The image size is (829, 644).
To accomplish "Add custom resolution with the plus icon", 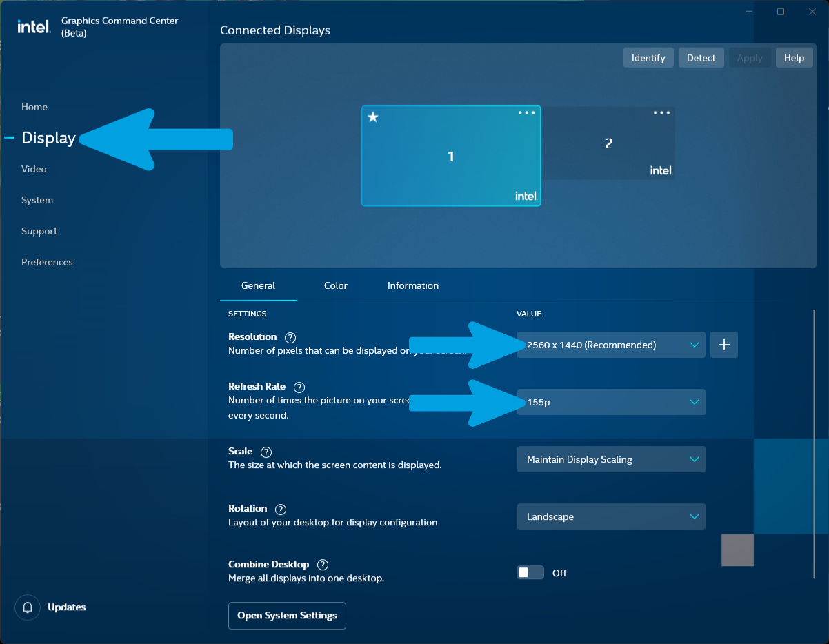I will pos(724,345).
